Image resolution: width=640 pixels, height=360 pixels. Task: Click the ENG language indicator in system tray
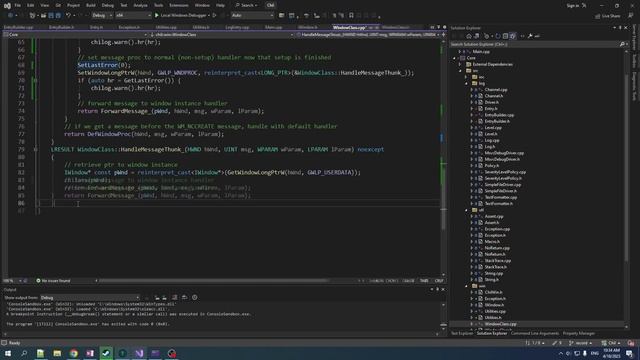[595, 353]
